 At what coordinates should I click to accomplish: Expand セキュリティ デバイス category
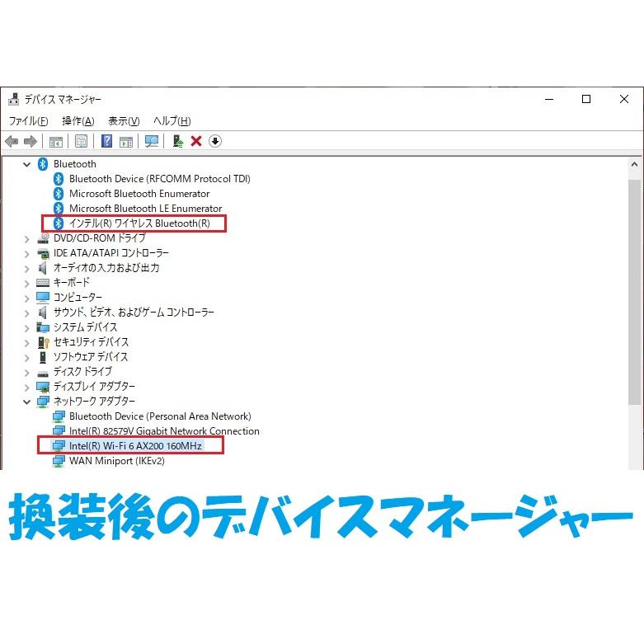27,343
